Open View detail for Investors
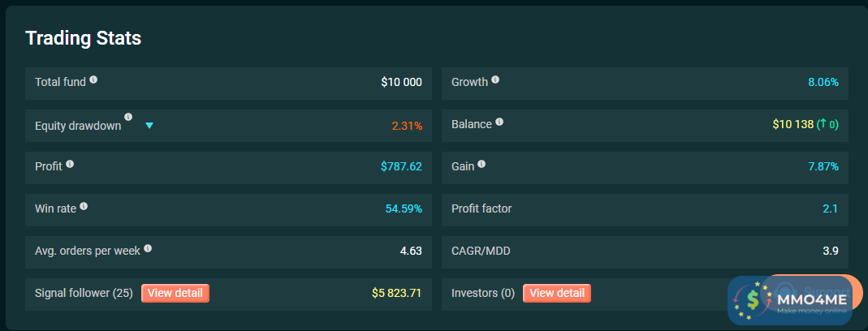868x331 pixels. (557, 293)
